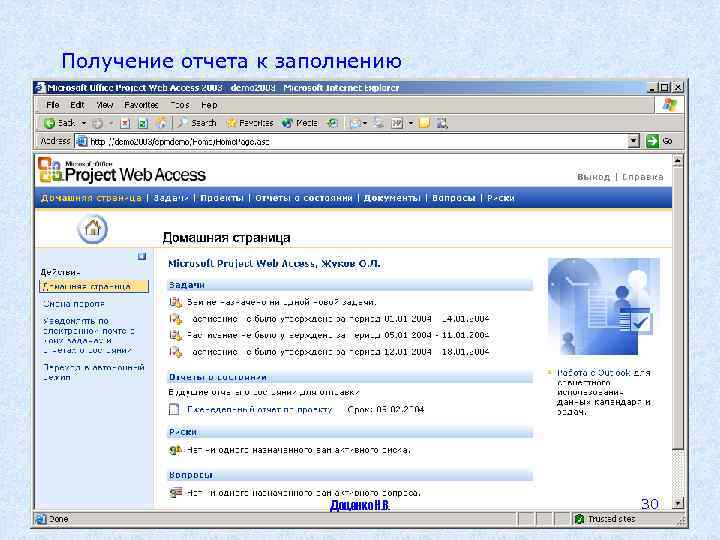
Task: Click into the Address URL field
Action: [x=351, y=141]
